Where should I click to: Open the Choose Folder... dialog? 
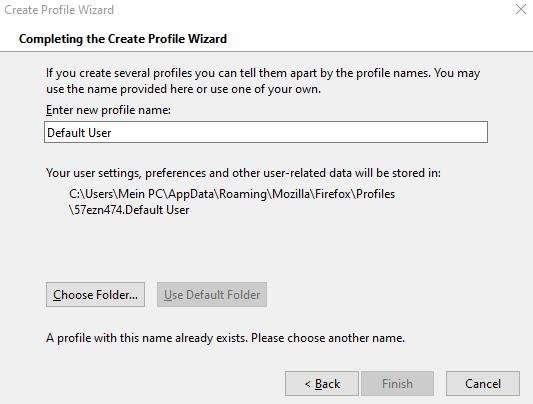[96, 295]
